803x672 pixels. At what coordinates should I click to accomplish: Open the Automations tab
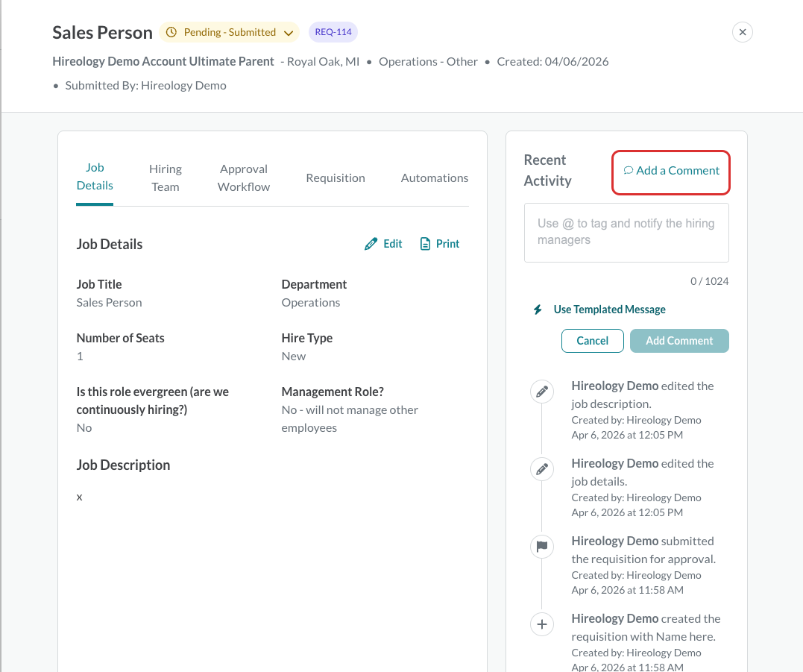[434, 178]
